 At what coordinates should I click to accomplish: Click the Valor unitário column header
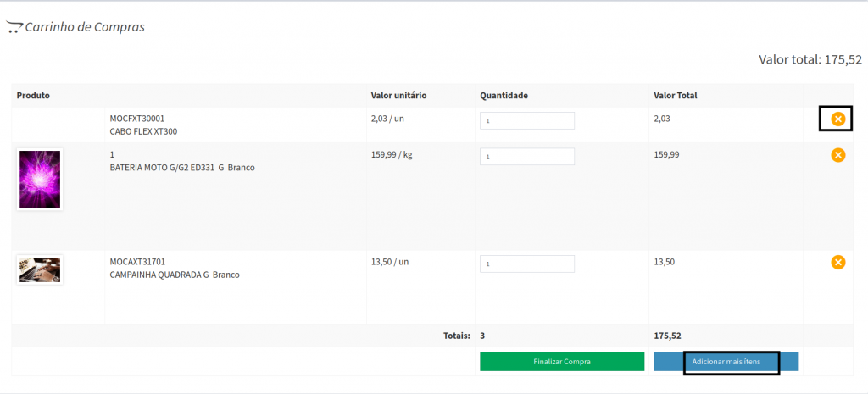coord(398,96)
